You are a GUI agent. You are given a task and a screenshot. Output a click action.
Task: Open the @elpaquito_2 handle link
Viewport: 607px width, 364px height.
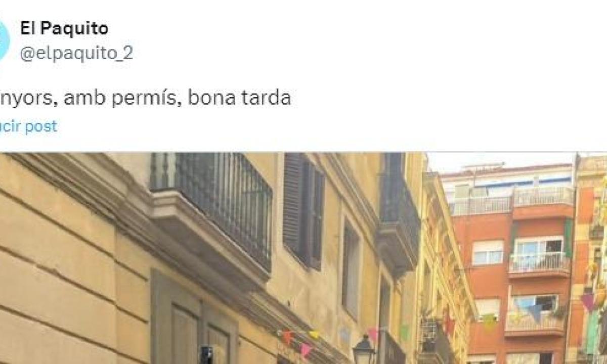pos(76,54)
